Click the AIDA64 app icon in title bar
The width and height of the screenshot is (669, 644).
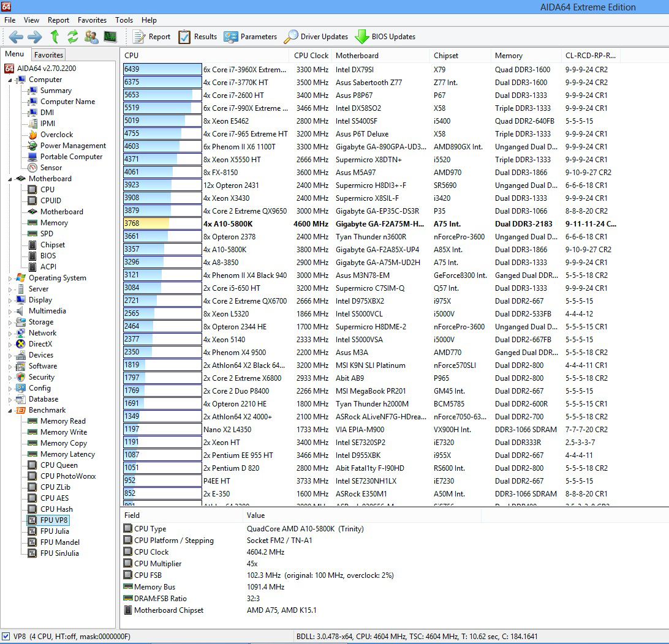tap(6, 6)
